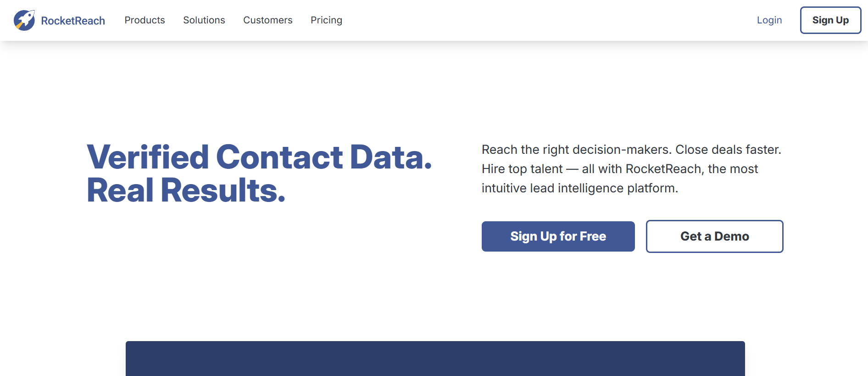
Task: Click the "Hire top talent" text
Action: pos(522,169)
